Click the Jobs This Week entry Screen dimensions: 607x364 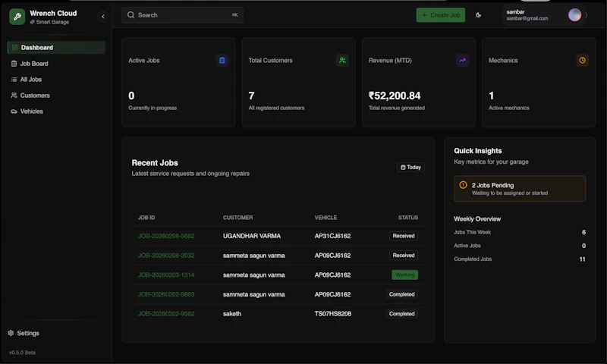pyautogui.click(x=520, y=232)
